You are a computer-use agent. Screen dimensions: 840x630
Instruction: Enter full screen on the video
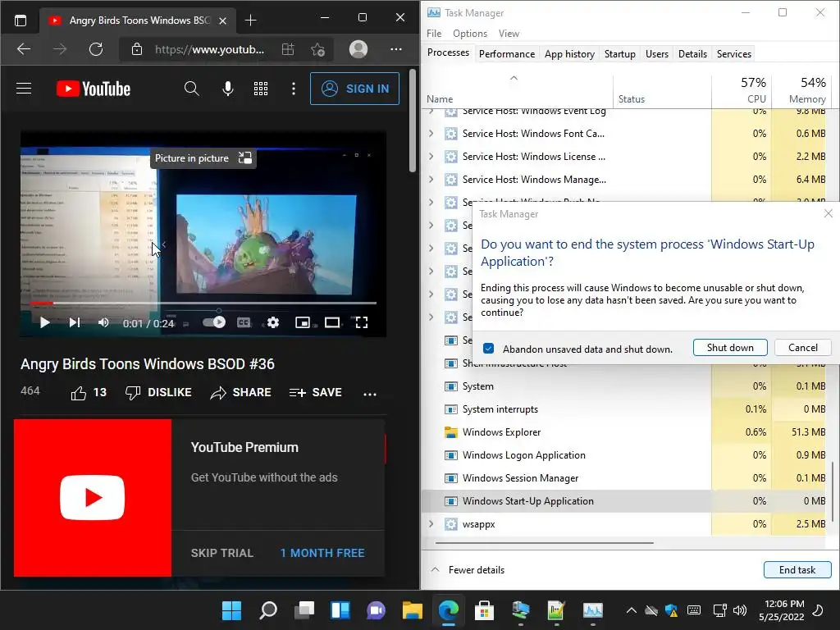(x=362, y=322)
